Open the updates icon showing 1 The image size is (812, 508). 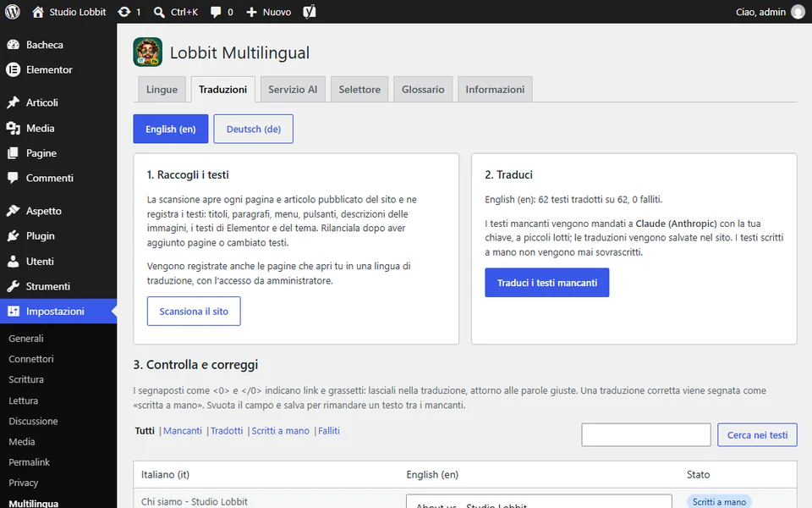(123, 12)
